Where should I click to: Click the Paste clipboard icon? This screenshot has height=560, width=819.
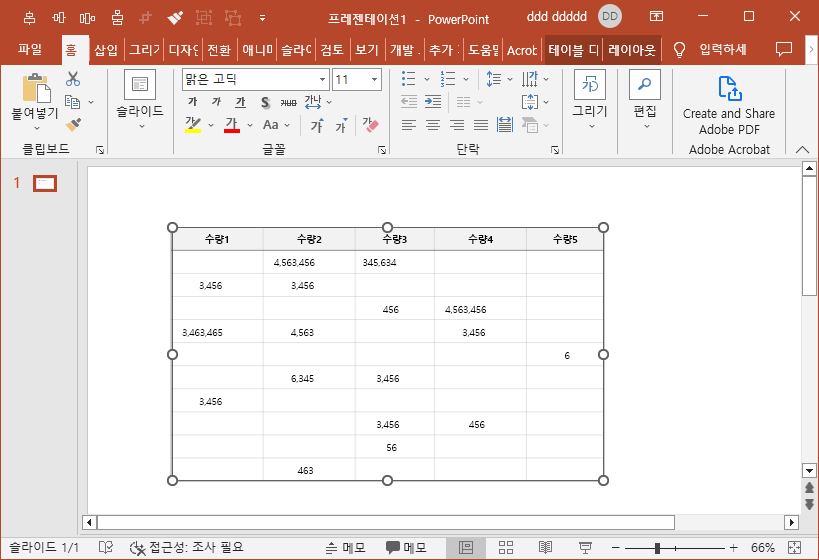click(36, 88)
